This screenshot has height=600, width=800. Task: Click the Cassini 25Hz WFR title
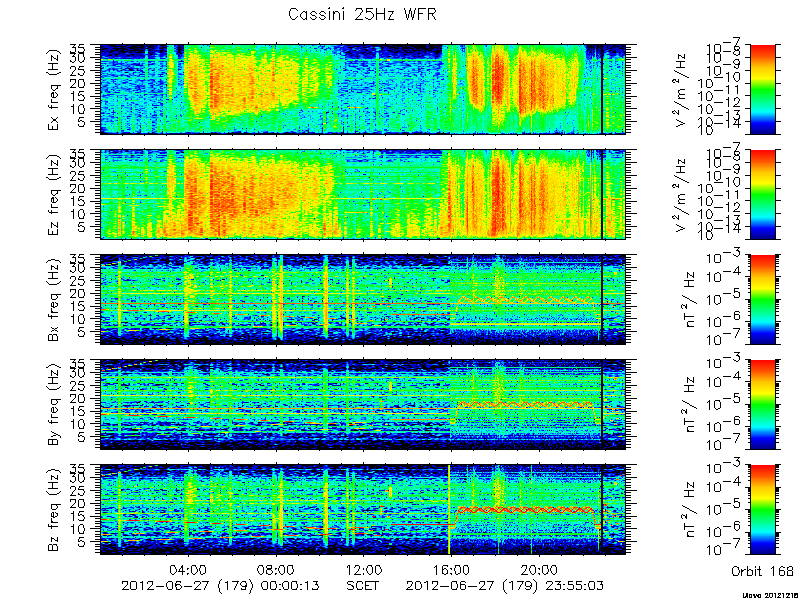[362, 14]
